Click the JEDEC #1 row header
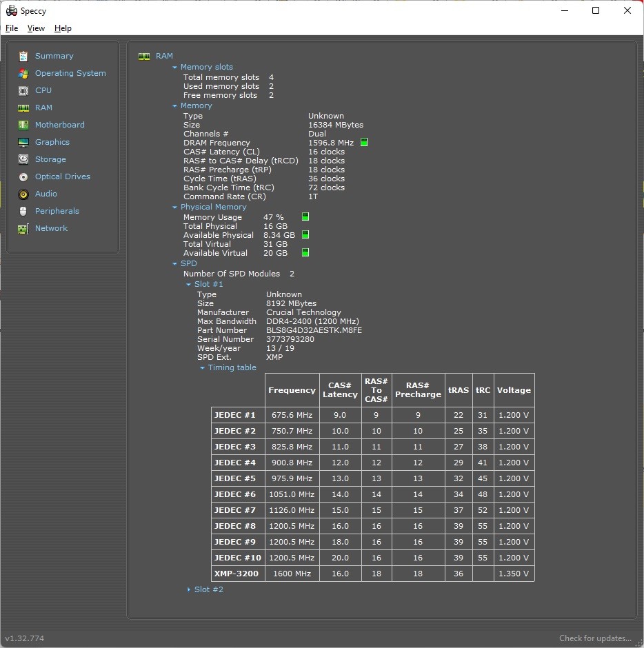This screenshot has height=648, width=644. point(238,415)
